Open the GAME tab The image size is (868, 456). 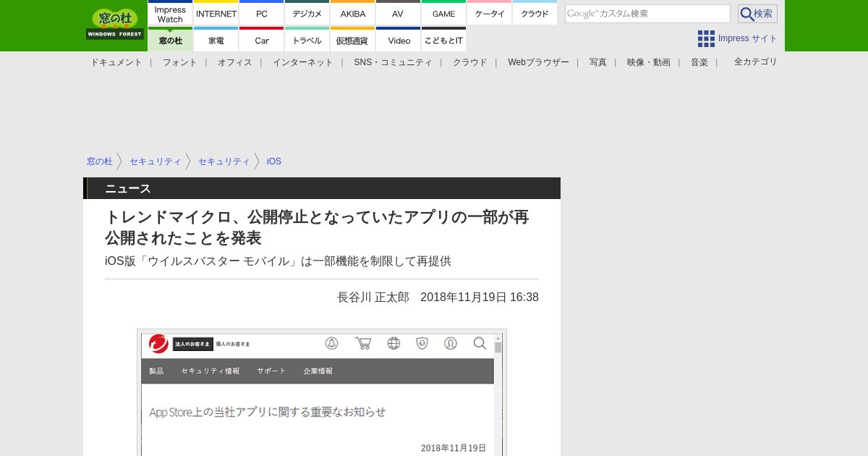click(x=444, y=14)
